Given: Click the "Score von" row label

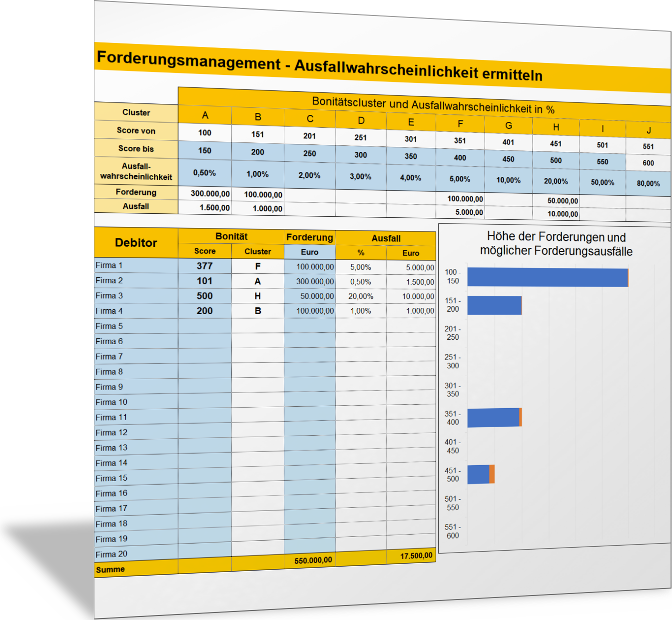Looking at the screenshot, I should click(136, 130).
